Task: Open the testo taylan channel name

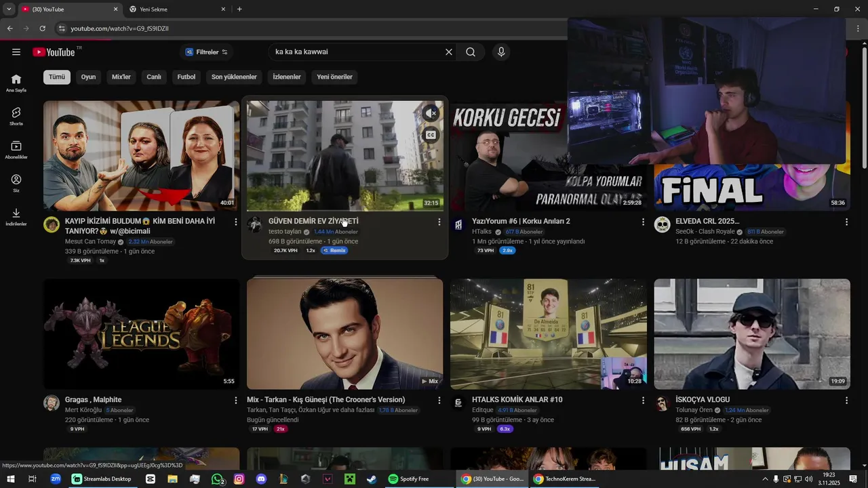Action: 285,232
